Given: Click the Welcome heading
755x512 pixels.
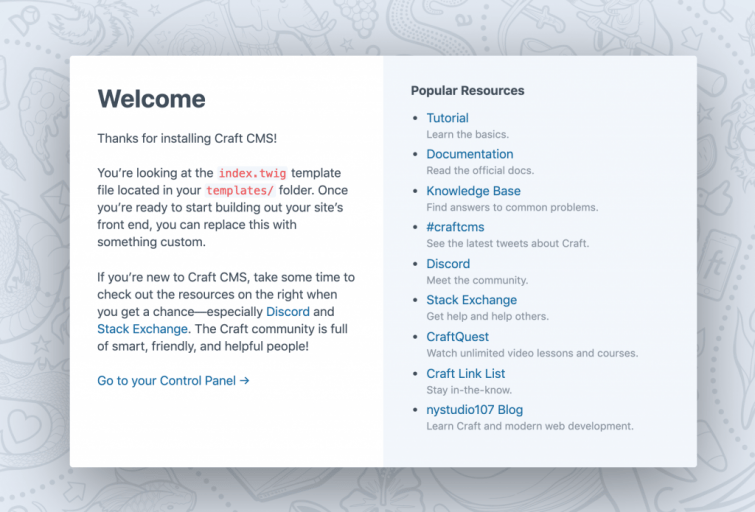Looking at the screenshot, I should click(x=151, y=99).
